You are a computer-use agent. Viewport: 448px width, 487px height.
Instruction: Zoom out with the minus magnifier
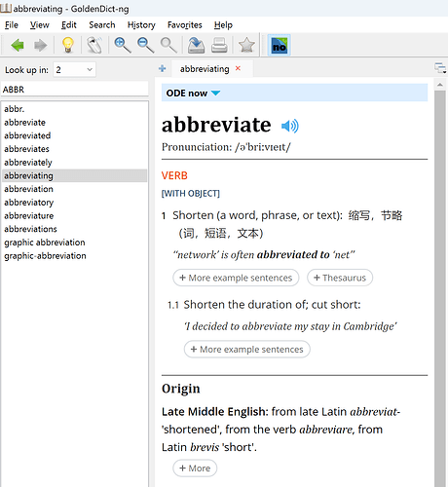pos(145,45)
